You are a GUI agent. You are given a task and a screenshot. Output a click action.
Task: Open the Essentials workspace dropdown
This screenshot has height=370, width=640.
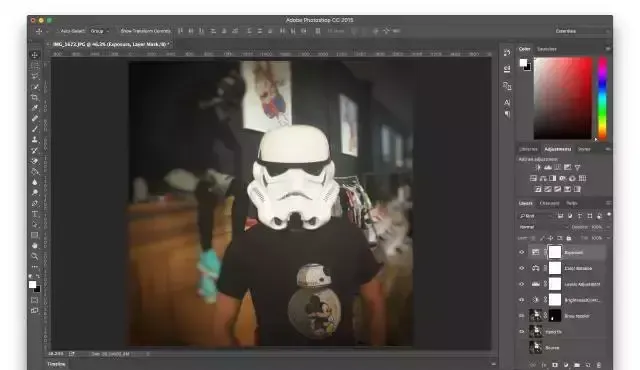(582, 31)
